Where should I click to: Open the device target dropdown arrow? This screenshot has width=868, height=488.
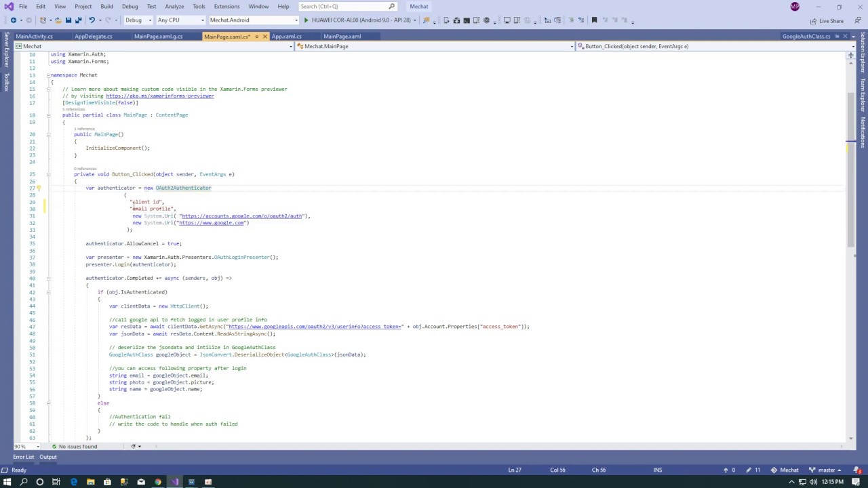click(415, 20)
